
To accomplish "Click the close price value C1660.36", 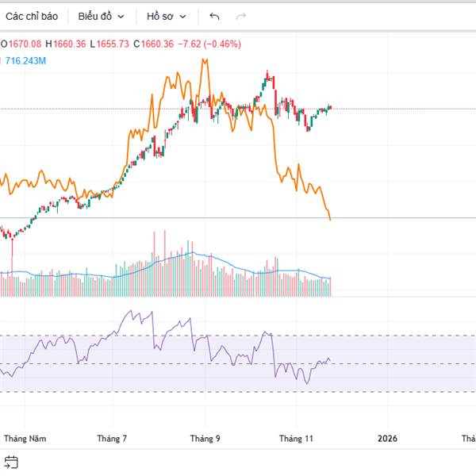I will coord(154,44).
